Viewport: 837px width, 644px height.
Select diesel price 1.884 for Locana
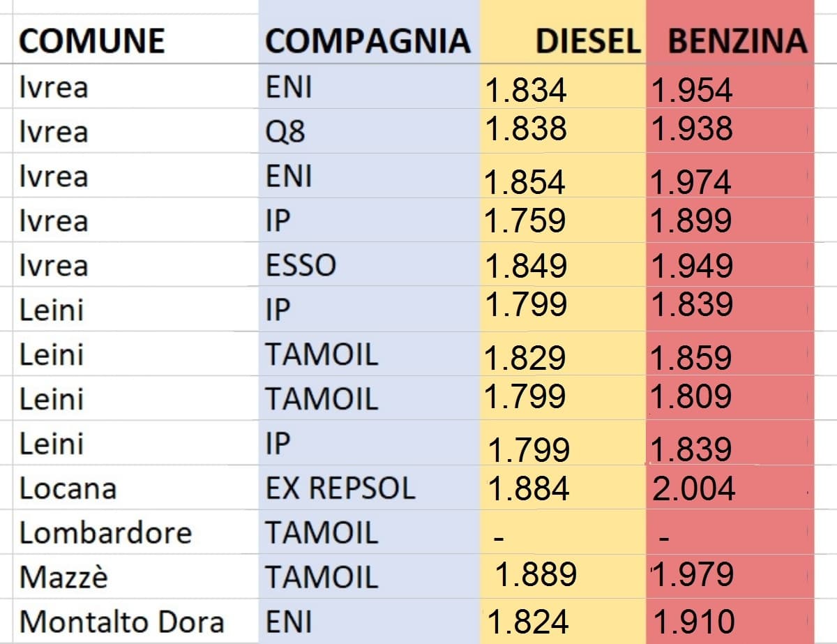point(529,488)
